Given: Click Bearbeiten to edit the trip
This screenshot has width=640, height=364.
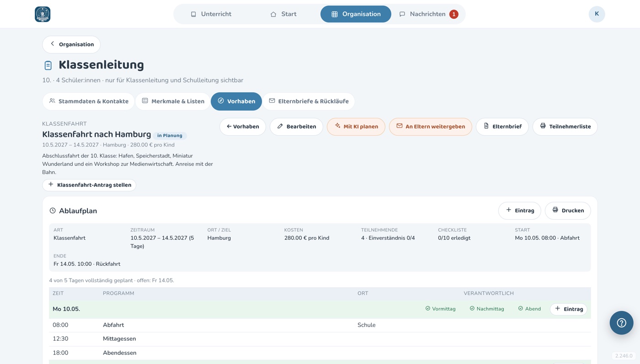Looking at the screenshot, I should [x=296, y=127].
